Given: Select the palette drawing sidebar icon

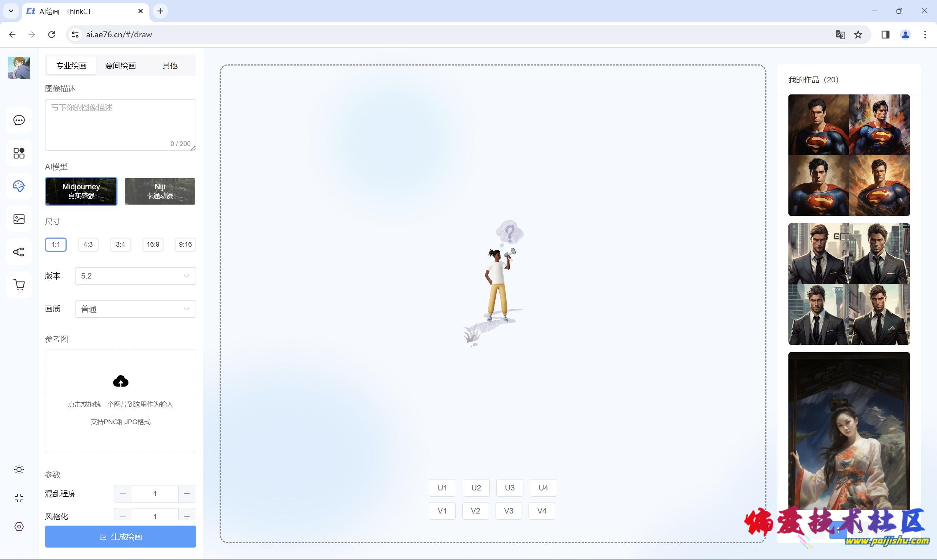Looking at the screenshot, I should point(19,186).
